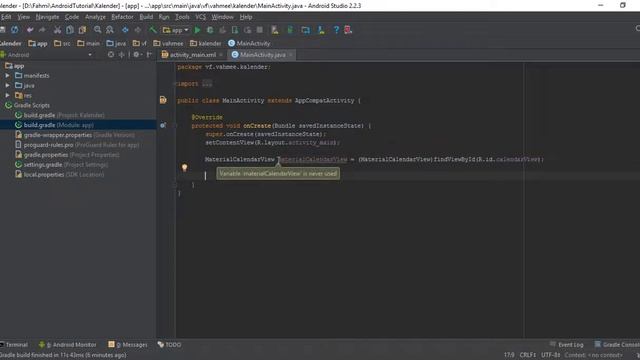Click the Stop square icon
640x360 pixels.
coord(260,30)
